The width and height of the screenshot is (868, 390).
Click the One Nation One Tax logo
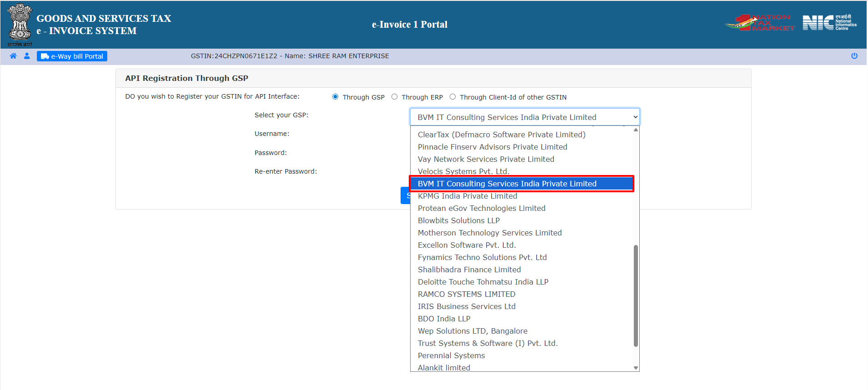click(760, 23)
